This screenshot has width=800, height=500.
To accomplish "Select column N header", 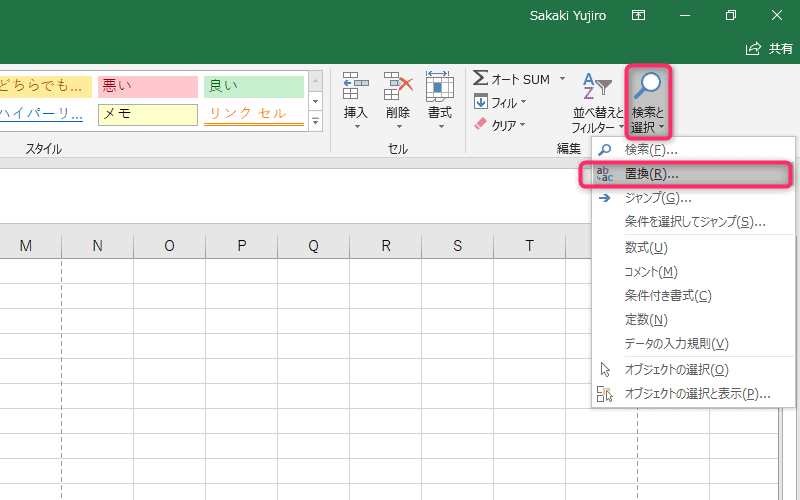I will click(x=97, y=246).
